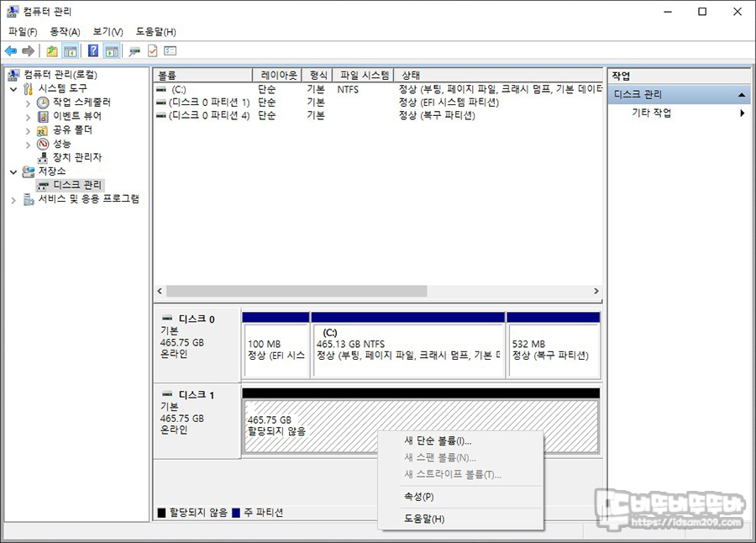This screenshot has width=756, height=543.
Task: Collapse the 디스크 관리 action section arrow
Action: click(x=742, y=95)
